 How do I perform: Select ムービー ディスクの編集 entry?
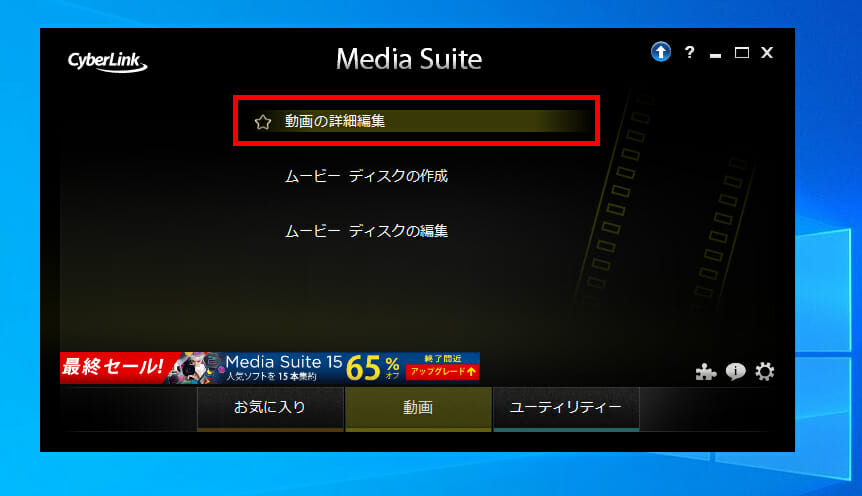click(x=366, y=231)
